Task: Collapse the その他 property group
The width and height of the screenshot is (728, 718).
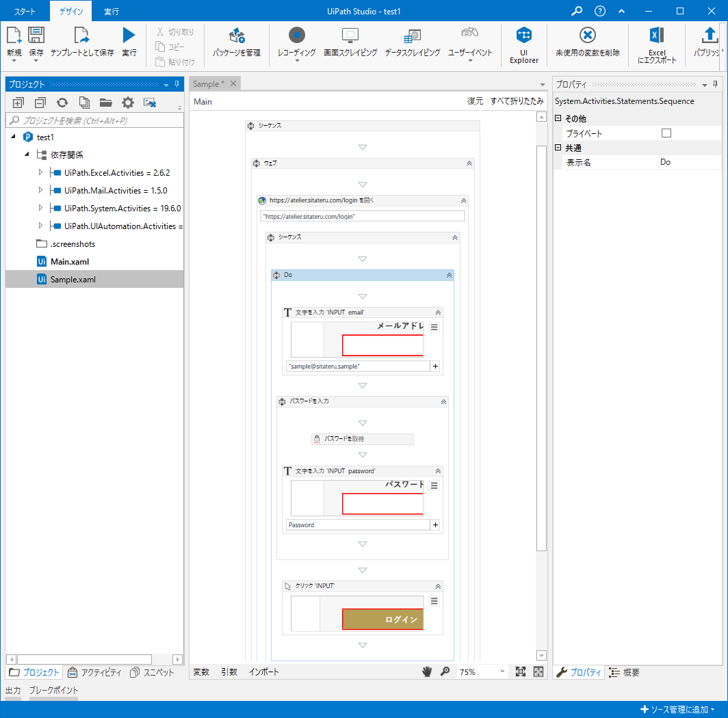Action: (x=558, y=118)
